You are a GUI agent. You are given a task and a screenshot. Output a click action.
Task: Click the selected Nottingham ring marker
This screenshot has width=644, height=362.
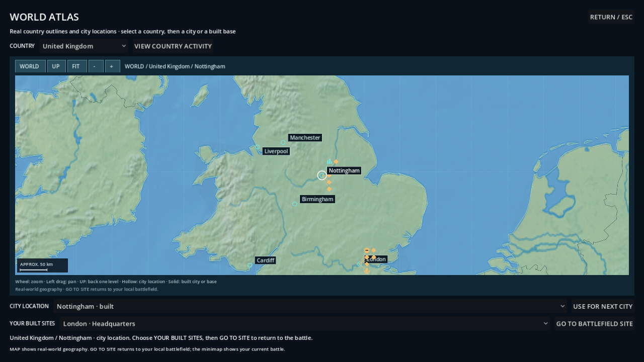(x=322, y=175)
